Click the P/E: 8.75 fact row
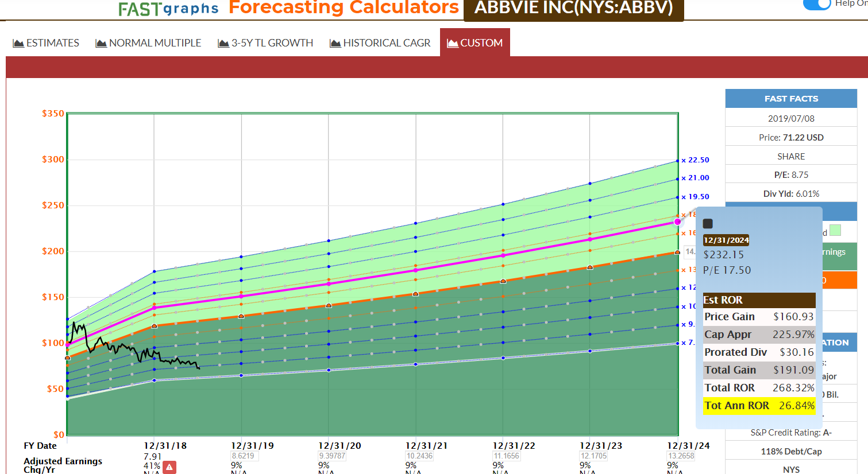Viewport: 868px width, 474px height. click(x=791, y=175)
